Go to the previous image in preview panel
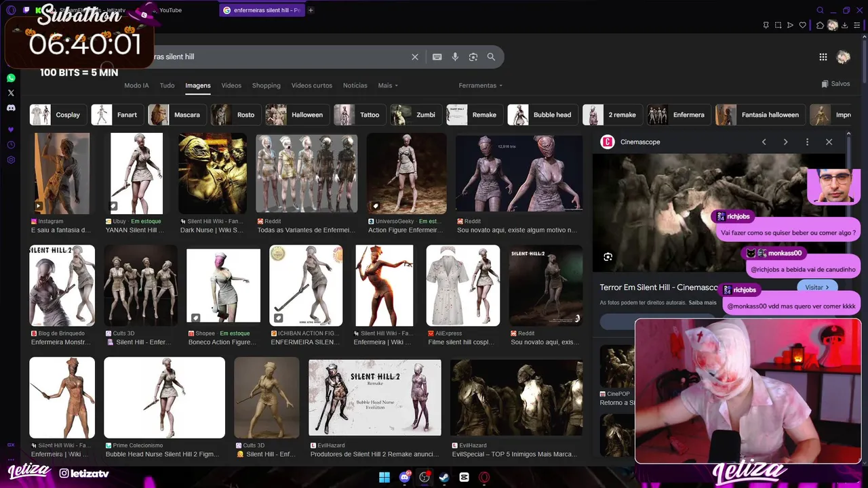868x488 pixels. coord(764,142)
